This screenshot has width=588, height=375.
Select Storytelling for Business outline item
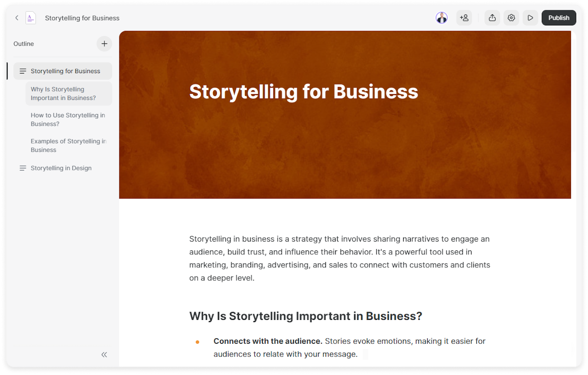(x=65, y=71)
